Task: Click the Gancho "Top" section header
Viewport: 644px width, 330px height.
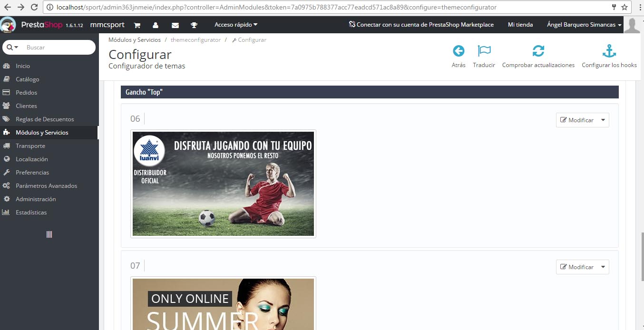Action: pos(370,92)
